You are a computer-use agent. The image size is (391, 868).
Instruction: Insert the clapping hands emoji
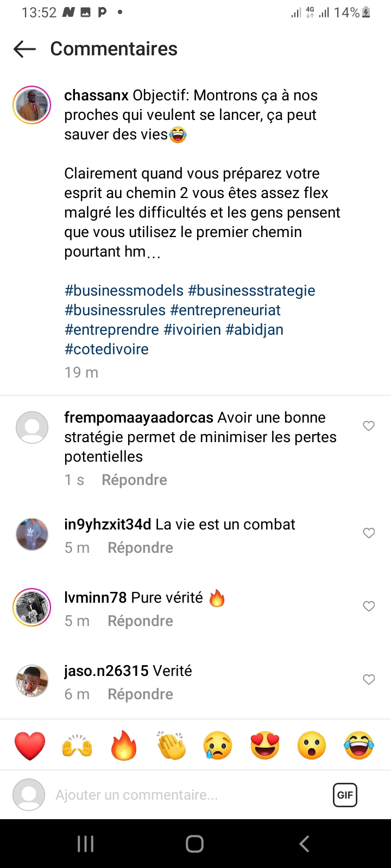click(171, 745)
